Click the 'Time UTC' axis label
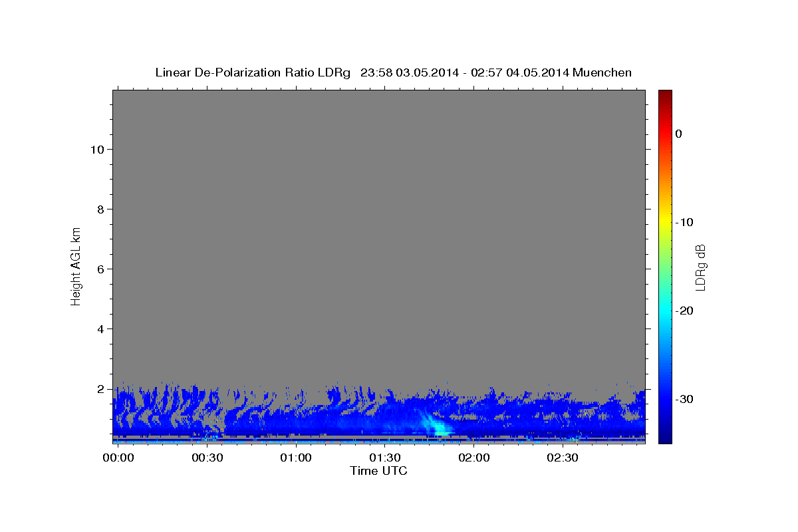Viewport: 798px width, 532px height. [378, 471]
